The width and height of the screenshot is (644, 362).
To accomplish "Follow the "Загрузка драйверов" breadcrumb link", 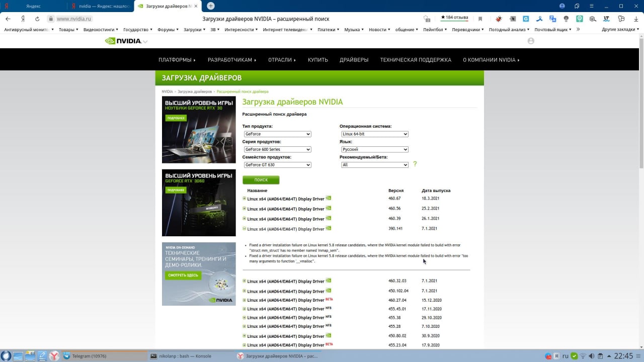I will pyautogui.click(x=195, y=92).
